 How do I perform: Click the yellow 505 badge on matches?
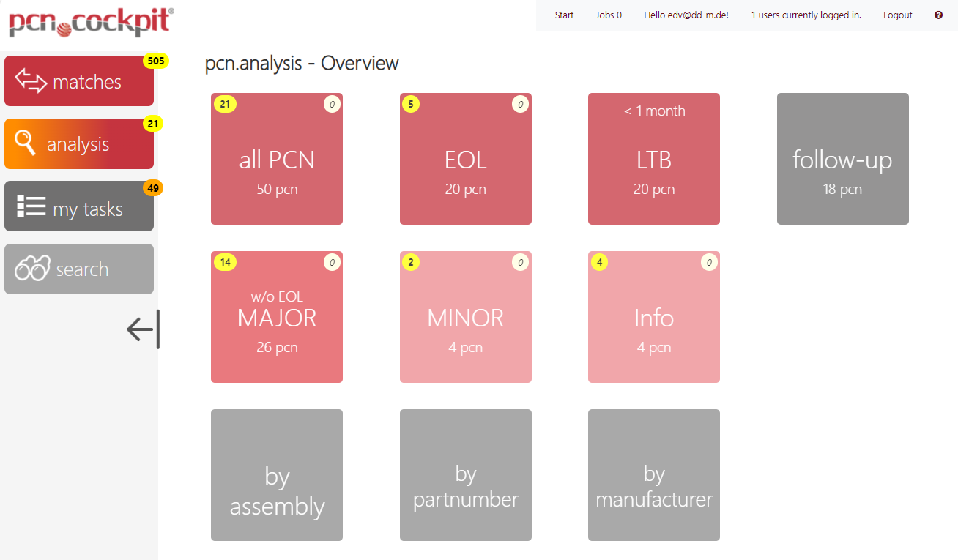coord(155,61)
